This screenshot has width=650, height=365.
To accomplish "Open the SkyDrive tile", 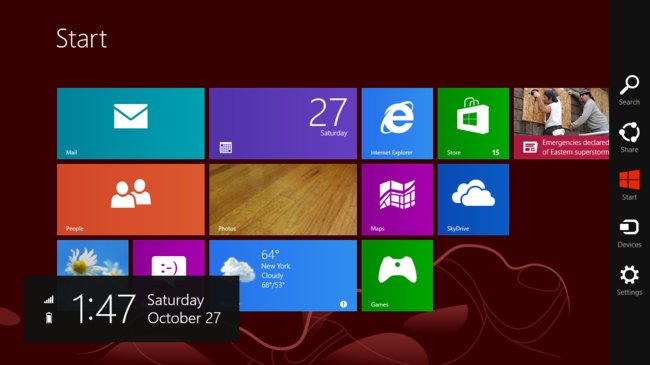I will 473,200.
